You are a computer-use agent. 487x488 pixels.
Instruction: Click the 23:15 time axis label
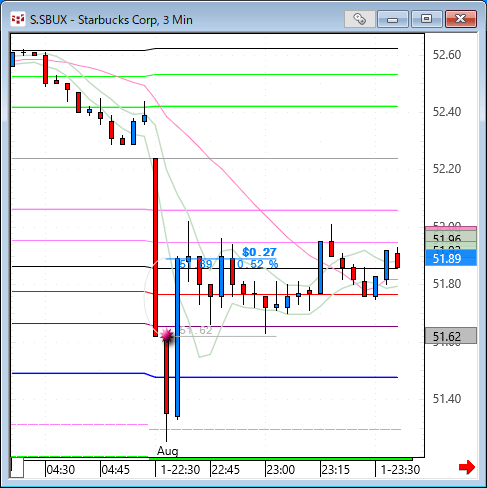336,470
